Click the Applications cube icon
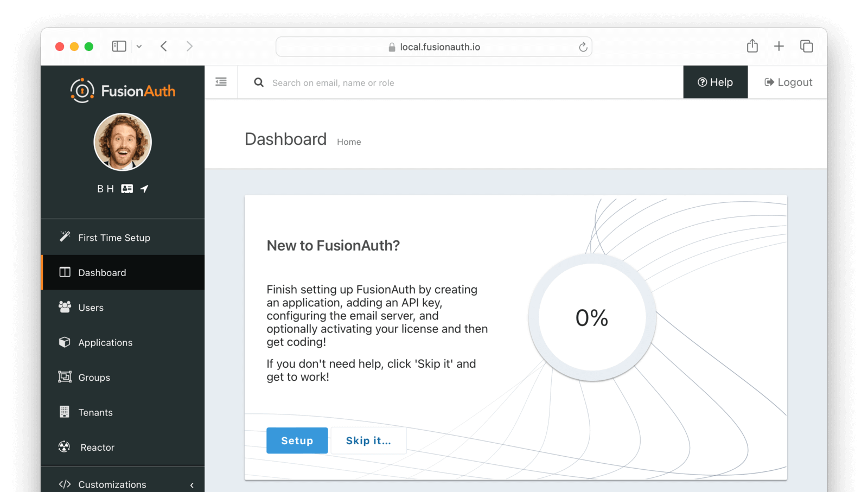This screenshot has height=492, width=868. coord(65,342)
